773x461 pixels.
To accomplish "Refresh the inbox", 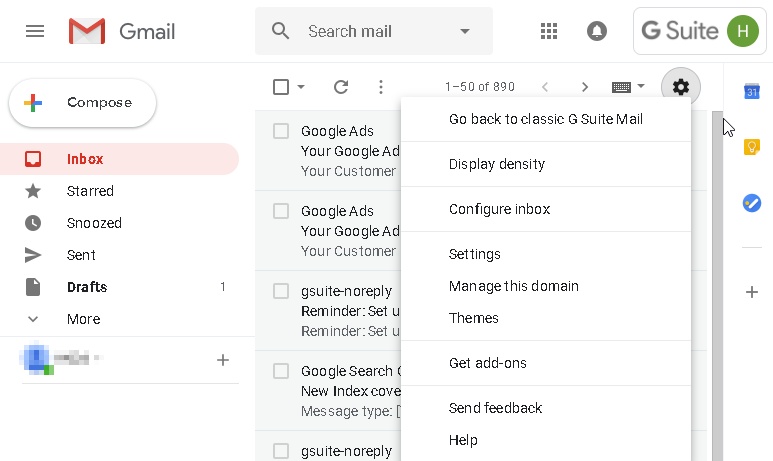I will coord(341,87).
